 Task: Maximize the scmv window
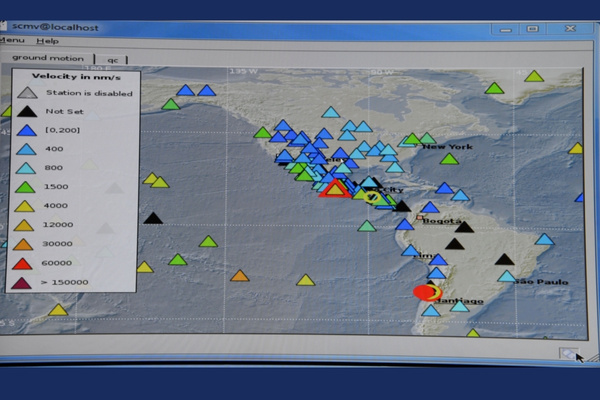tap(532, 29)
